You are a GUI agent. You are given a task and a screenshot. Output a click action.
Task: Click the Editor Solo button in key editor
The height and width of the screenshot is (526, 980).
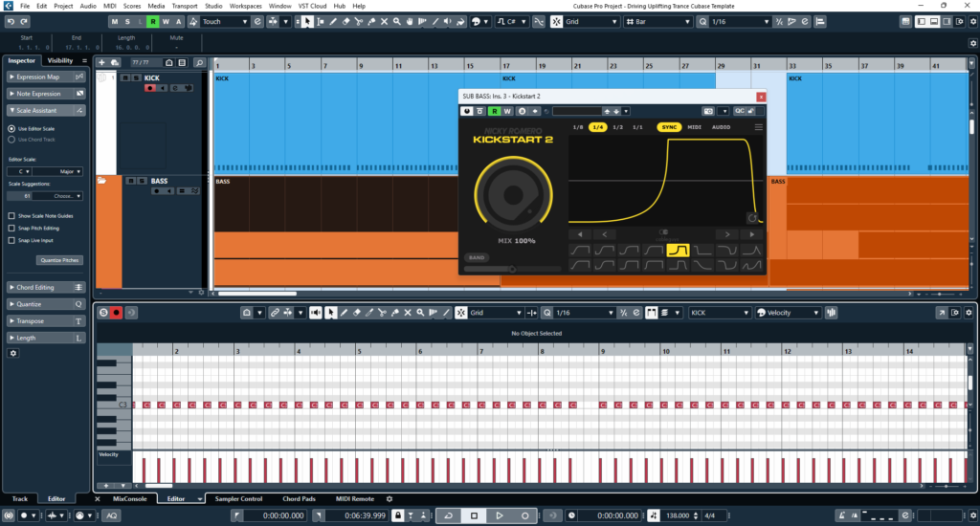pos(103,313)
